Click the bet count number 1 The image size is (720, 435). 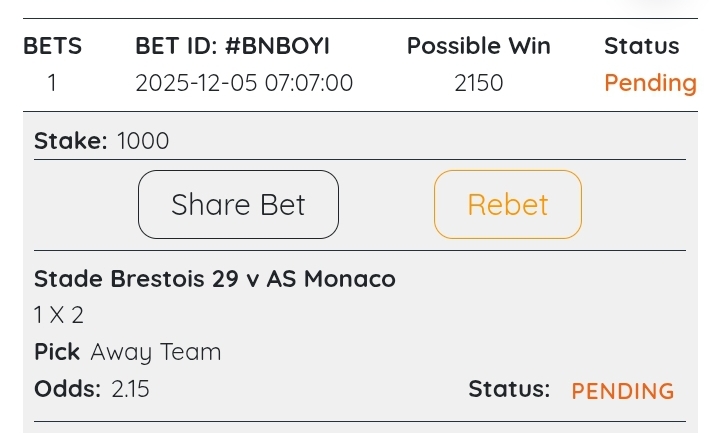(x=52, y=83)
